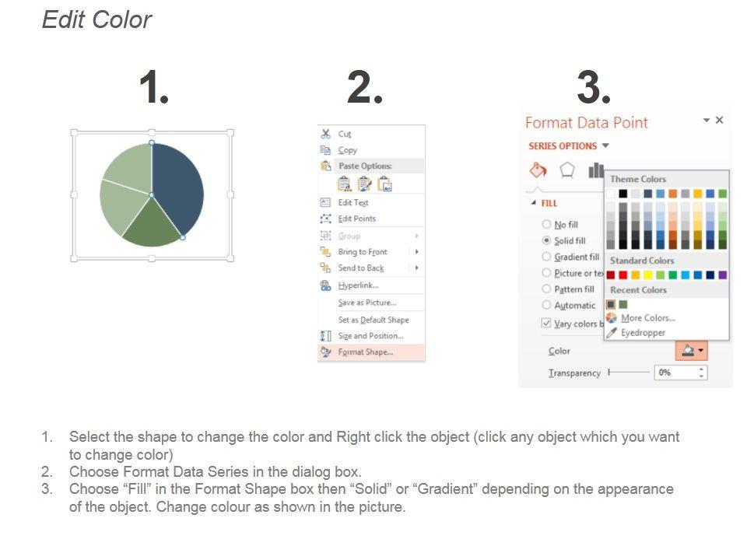
Task: Click the Hyperlink chain icon
Action: click(326, 285)
